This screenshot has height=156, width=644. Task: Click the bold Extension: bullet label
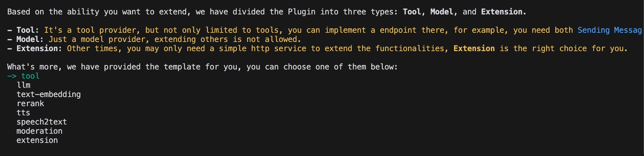39,49
